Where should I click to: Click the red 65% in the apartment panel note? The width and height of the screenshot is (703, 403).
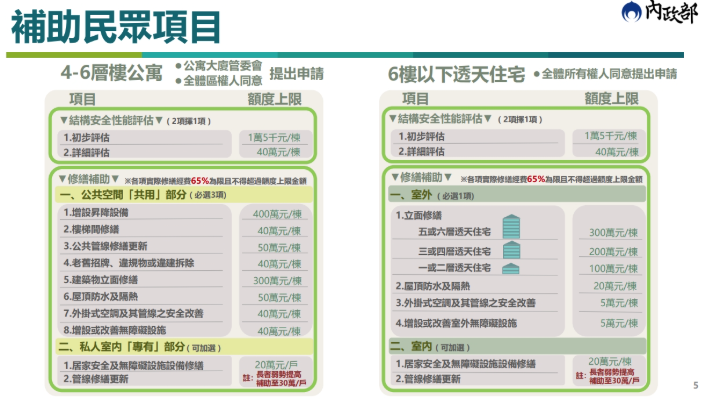[200, 181]
